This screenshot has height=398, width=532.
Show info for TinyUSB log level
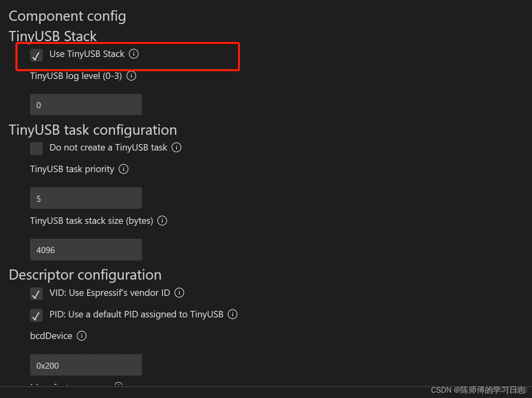[131, 76]
